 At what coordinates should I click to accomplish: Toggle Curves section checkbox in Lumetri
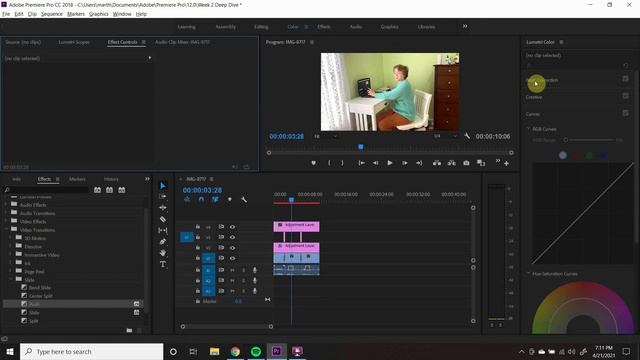point(625,113)
